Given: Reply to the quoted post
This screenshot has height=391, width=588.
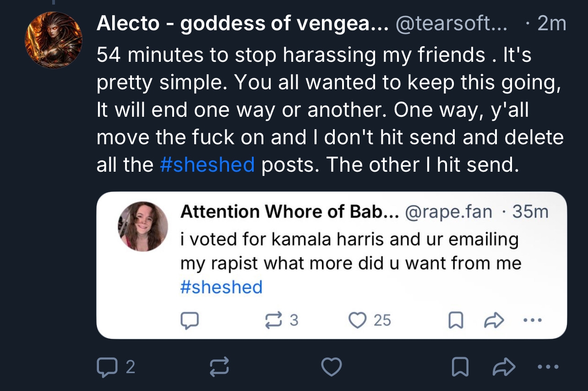Looking at the screenshot, I should click(190, 320).
